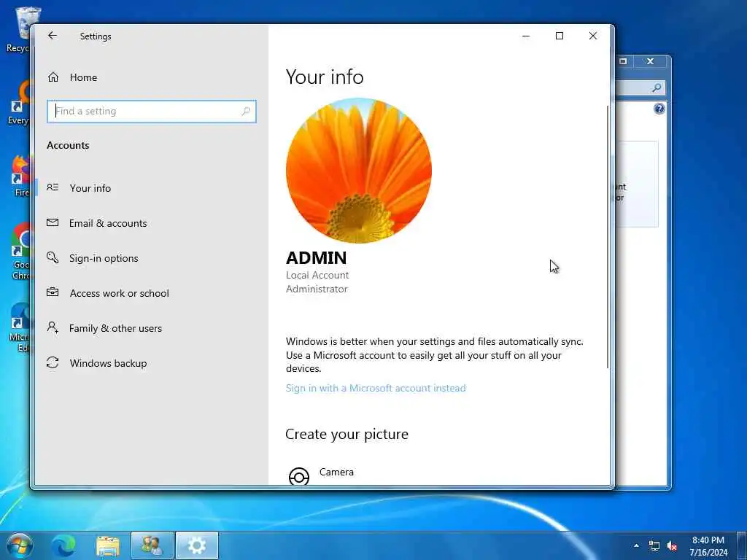747x560 pixels.
Task: Show hidden tray icons arrow
Action: click(x=636, y=545)
